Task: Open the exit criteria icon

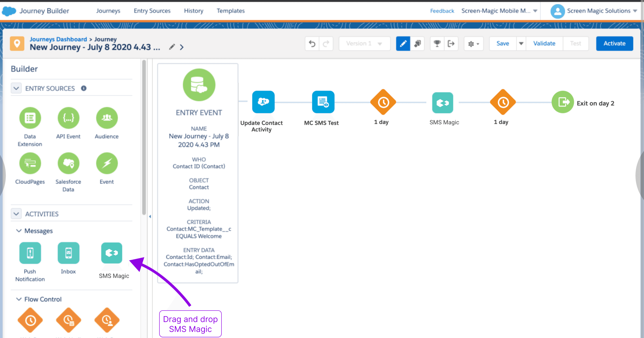Action: pos(451,44)
